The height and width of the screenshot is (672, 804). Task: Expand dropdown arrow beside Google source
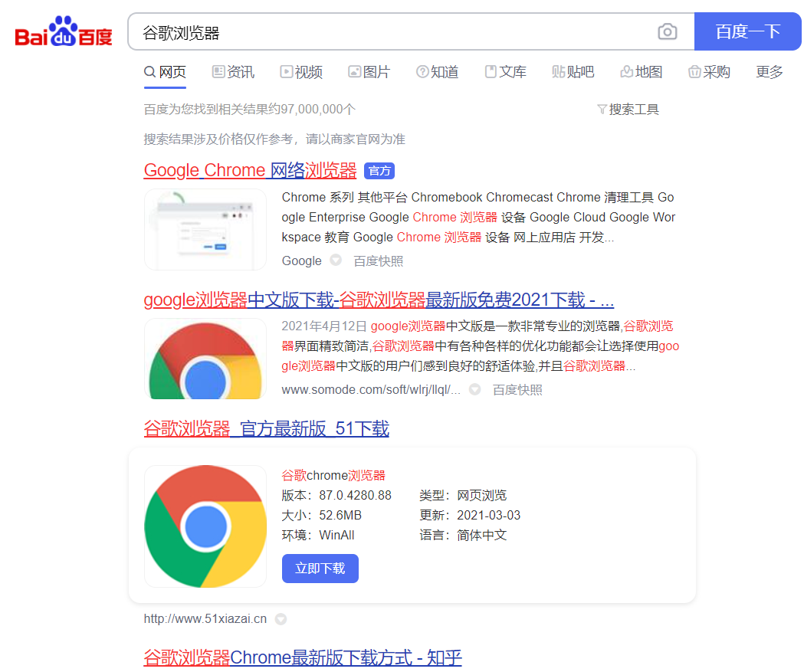tap(336, 261)
